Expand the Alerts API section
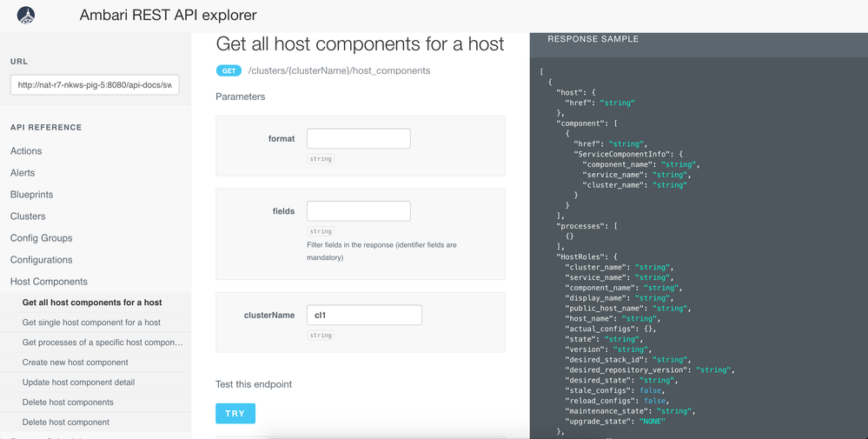Screen dimensions: 868x439 (x=23, y=173)
